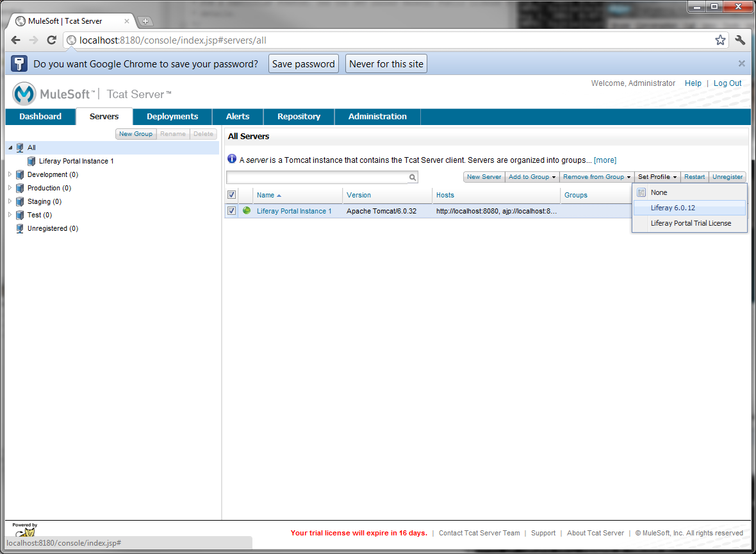Click the Unregistered group icon
756x554 pixels.
(x=20, y=229)
